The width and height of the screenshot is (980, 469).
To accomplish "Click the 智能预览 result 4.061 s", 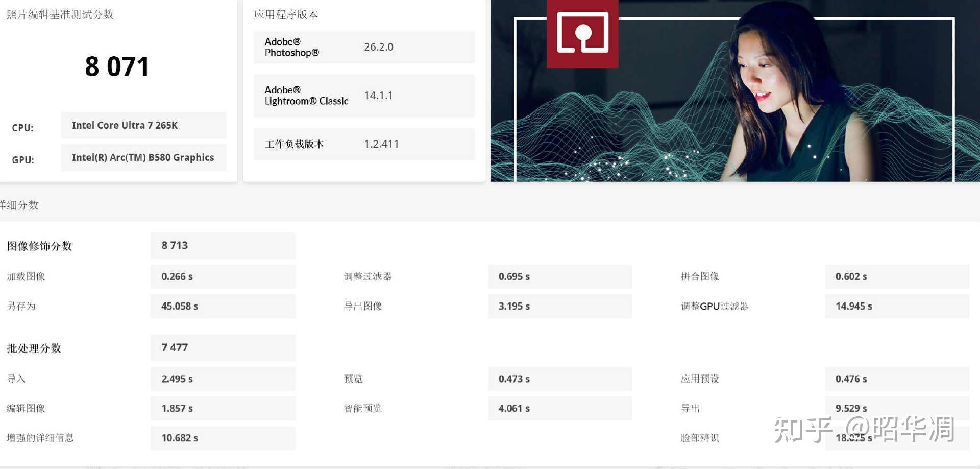I will [x=559, y=408].
